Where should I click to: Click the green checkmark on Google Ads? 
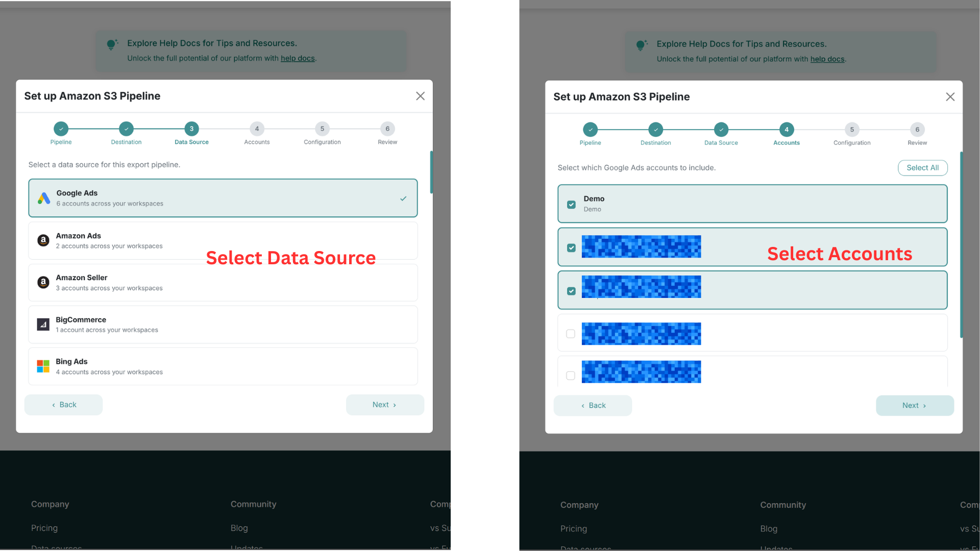[x=403, y=198]
